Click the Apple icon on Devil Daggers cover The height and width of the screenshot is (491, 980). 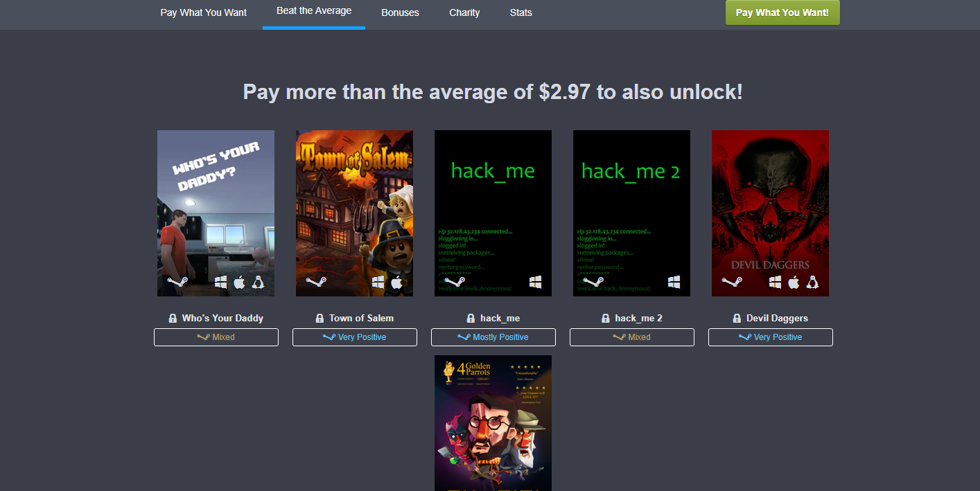[794, 282]
